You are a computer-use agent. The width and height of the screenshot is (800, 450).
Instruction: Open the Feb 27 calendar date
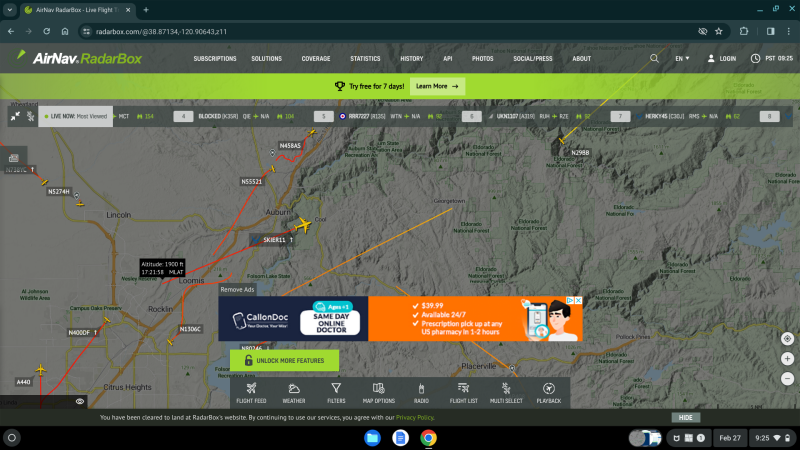tap(730, 438)
